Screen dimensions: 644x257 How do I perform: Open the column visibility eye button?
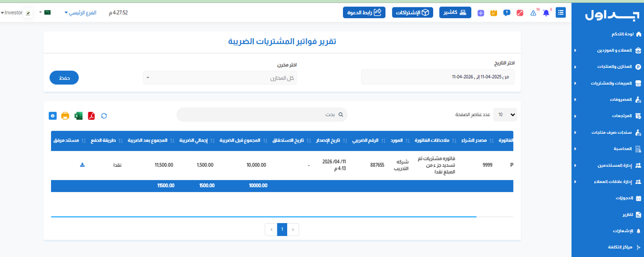pos(53,116)
